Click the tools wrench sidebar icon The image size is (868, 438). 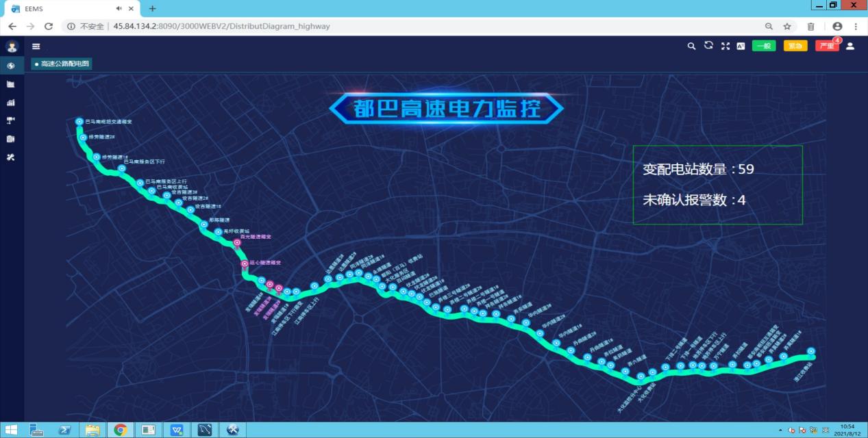[11, 157]
